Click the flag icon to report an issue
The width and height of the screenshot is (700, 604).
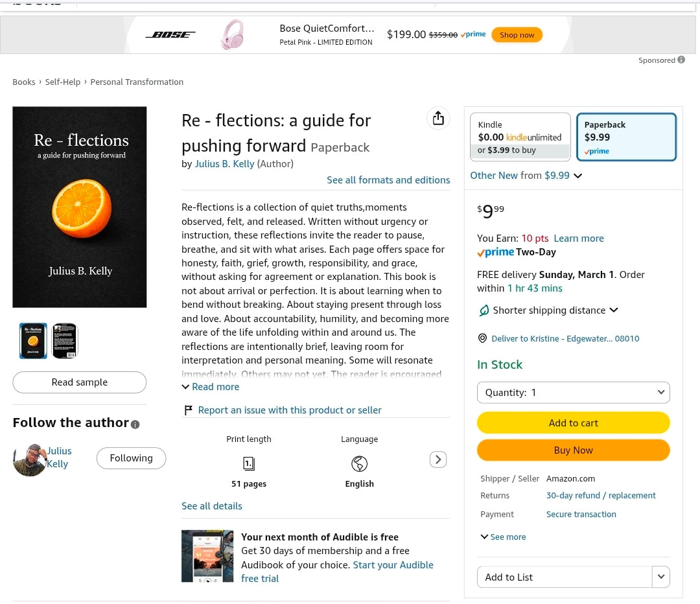[188, 410]
